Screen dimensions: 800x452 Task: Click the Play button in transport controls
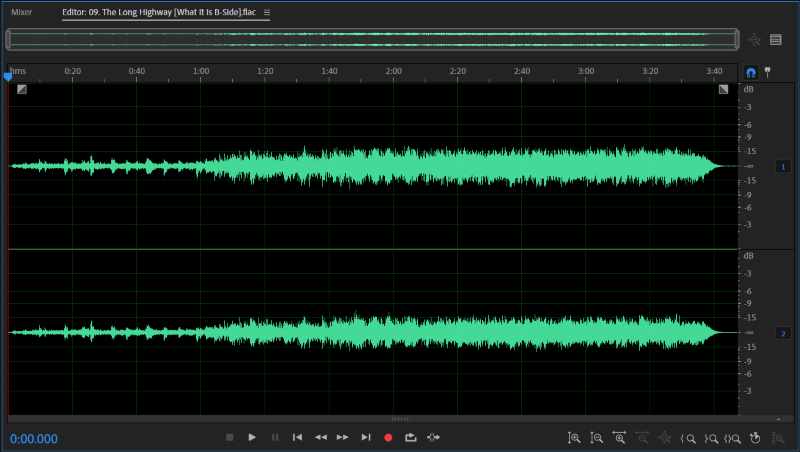point(252,437)
